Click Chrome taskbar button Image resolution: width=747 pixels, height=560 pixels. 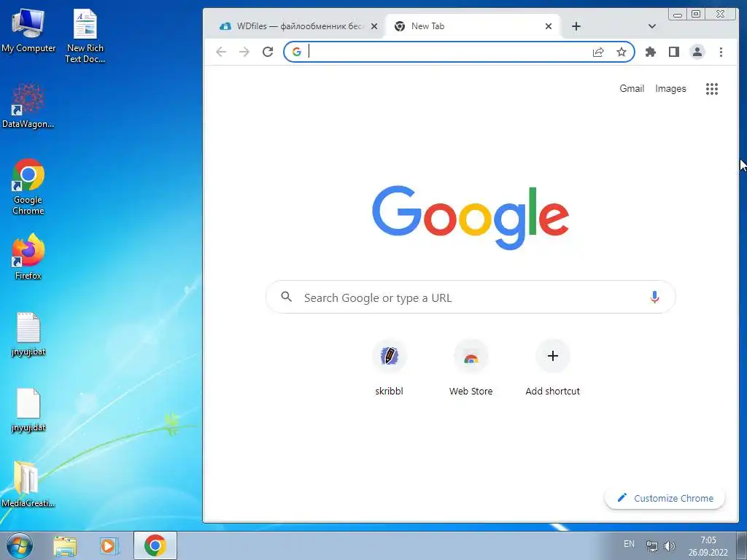(155, 545)
